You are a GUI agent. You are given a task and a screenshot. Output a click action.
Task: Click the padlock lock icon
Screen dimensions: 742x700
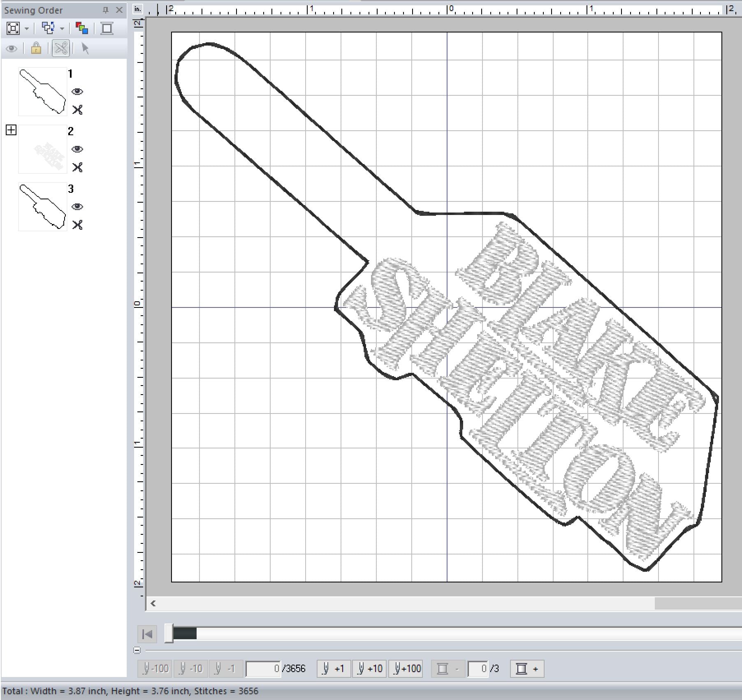point(36,49)
